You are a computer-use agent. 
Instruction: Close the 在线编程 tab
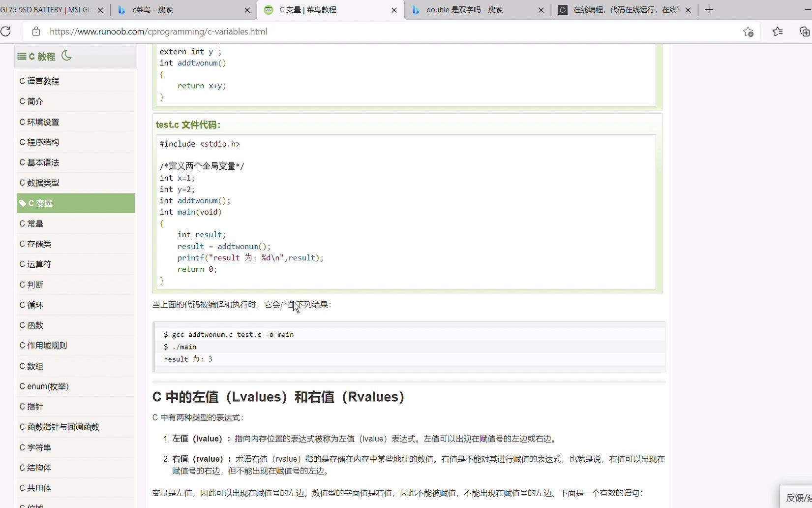(x=688, y=10)
